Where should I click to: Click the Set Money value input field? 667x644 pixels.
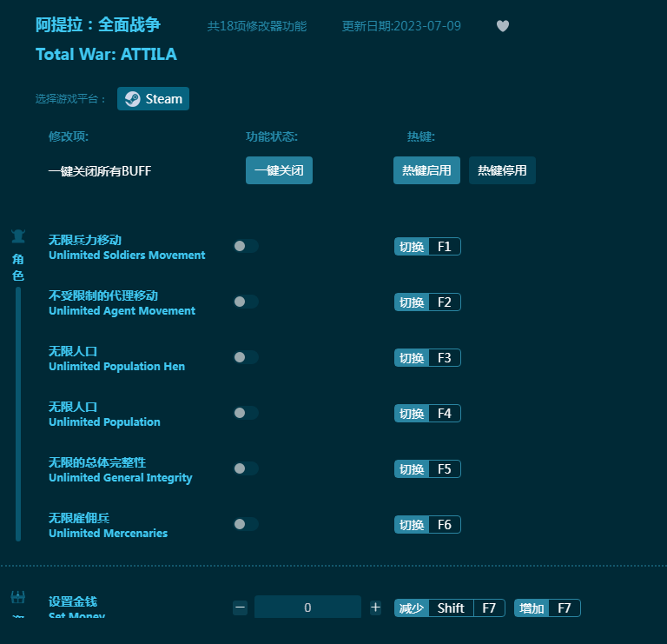tap(307, 607)
